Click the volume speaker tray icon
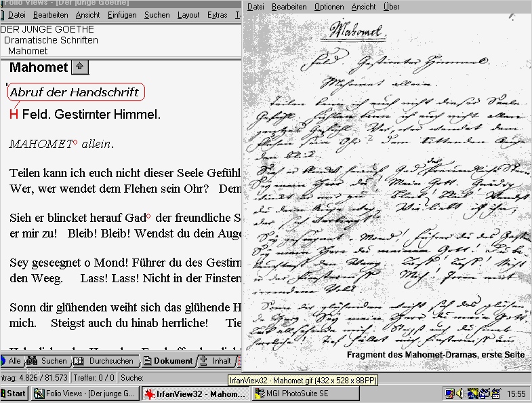Screen dimensions: 532x403 pos(459,394)
